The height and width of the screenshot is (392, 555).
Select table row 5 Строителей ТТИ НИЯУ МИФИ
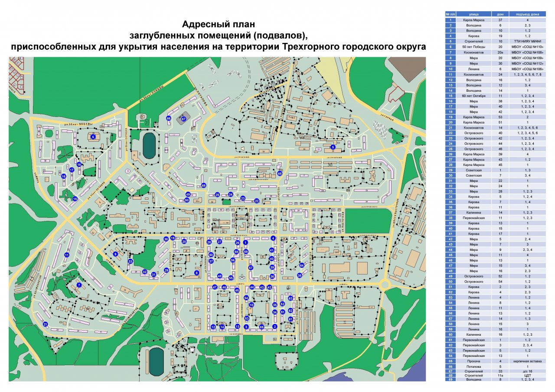(496, 41)
